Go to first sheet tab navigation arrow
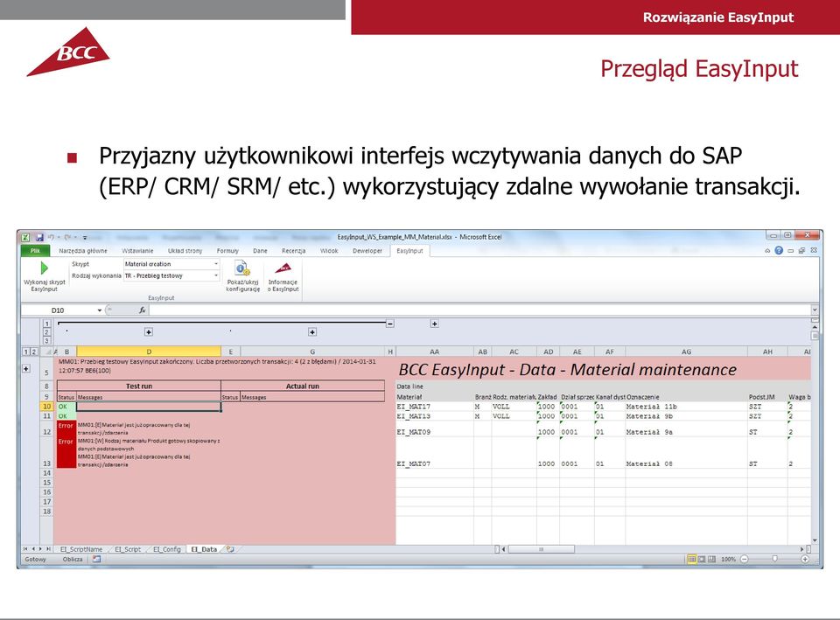 [x=24, y=549]
